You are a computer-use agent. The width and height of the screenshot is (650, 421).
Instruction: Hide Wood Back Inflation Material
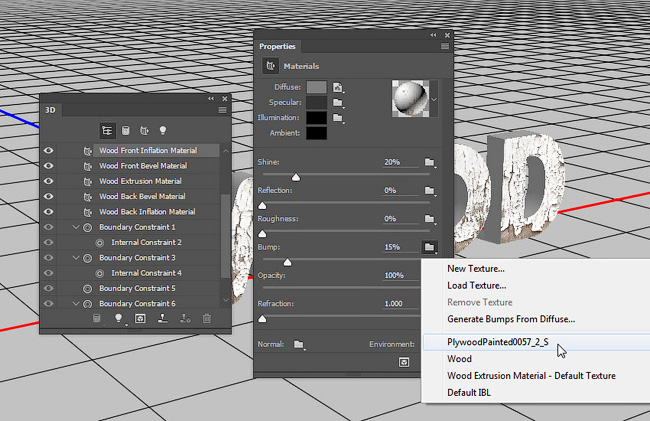tap(49, 212)
